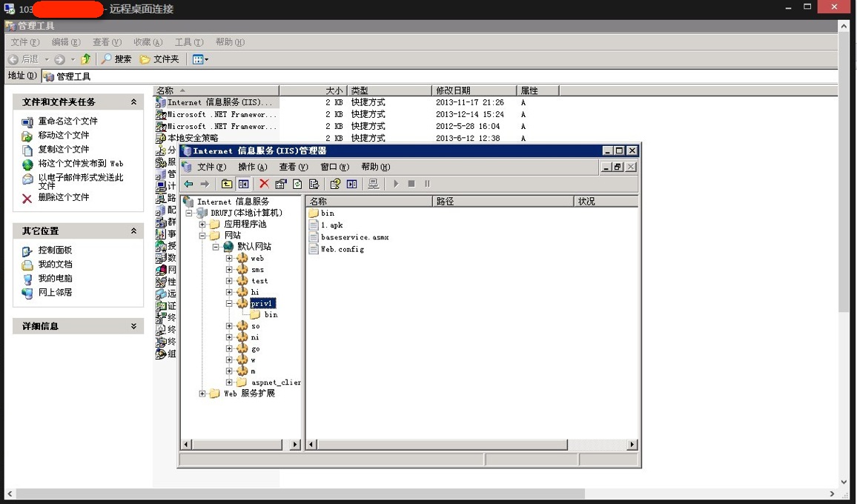Viewport: 857px width, 504px height.
Task: Click the red delete X toolbar icon
Action: point(264,184)
